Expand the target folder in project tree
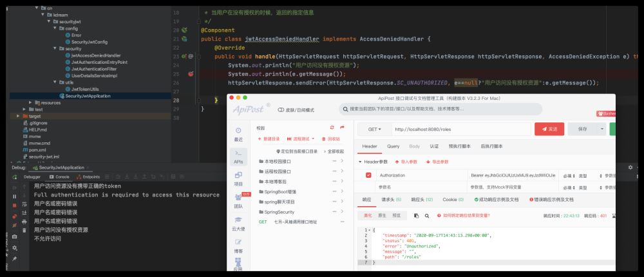This screenshot has height=277, width=644. tap(18, 117)
